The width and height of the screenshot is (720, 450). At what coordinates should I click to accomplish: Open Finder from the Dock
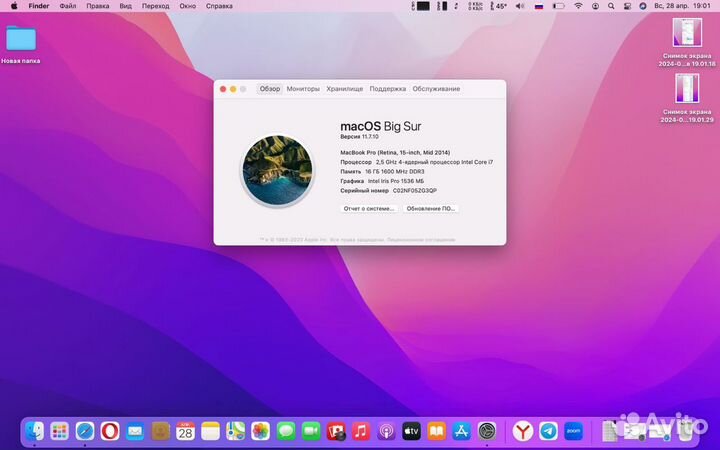point(34,431)
